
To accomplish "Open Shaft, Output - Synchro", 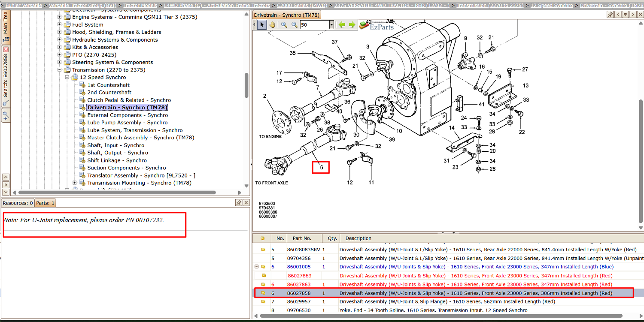I will (118, 153).
